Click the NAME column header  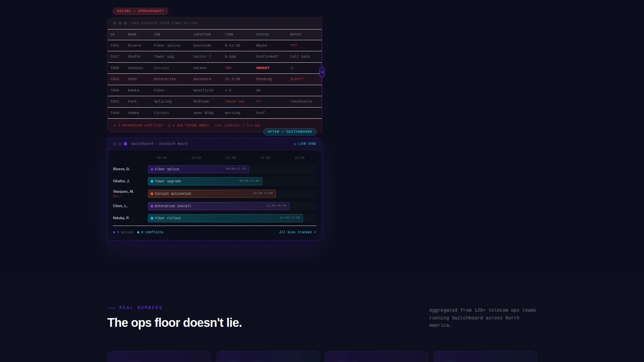pyautogui.click(x=132, y=35)
